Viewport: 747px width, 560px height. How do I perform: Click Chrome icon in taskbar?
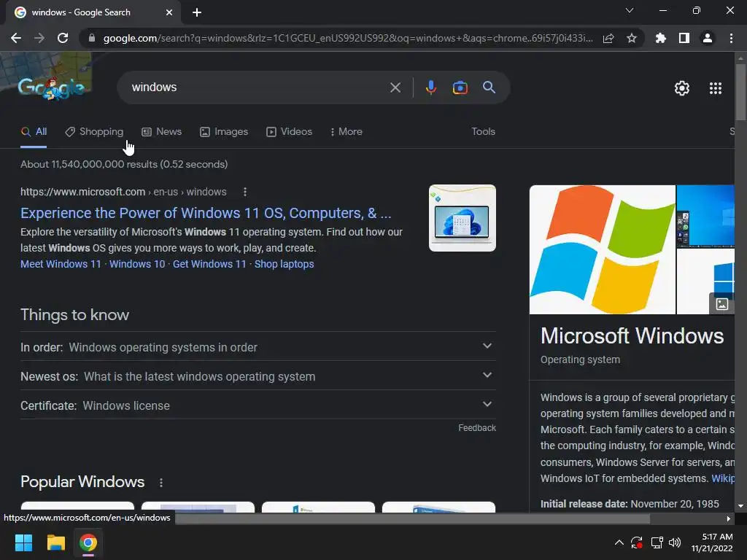[x=88, y=542]
